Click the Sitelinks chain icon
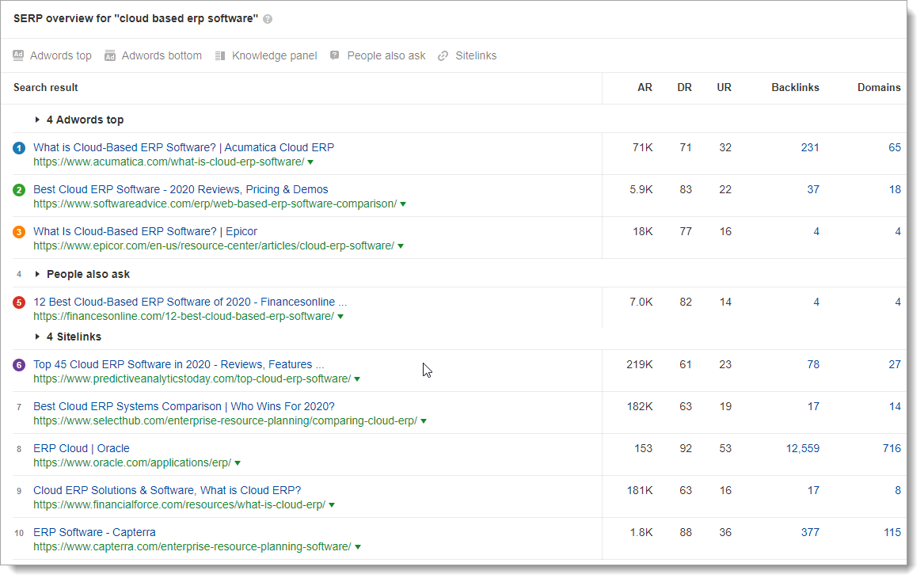Image resolution: width=924 pixels, height=582 pixels. [443, 56]
